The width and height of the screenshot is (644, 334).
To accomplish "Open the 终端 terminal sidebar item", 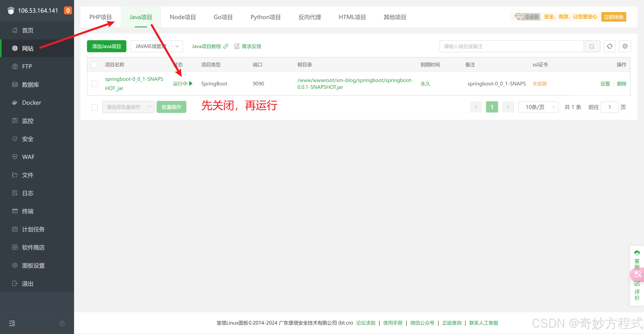I will click(37, 211).
